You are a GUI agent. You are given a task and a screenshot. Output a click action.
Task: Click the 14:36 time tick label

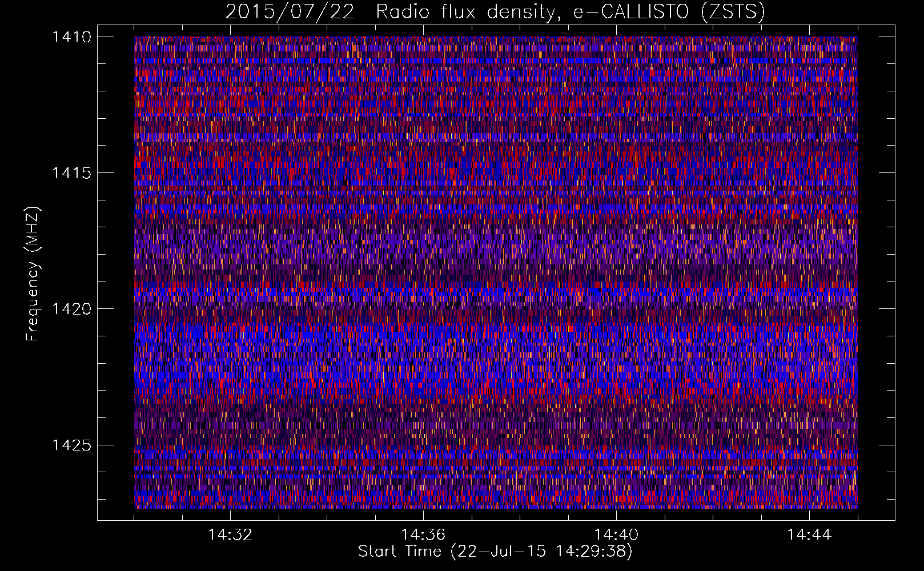(x=423, y=535)
